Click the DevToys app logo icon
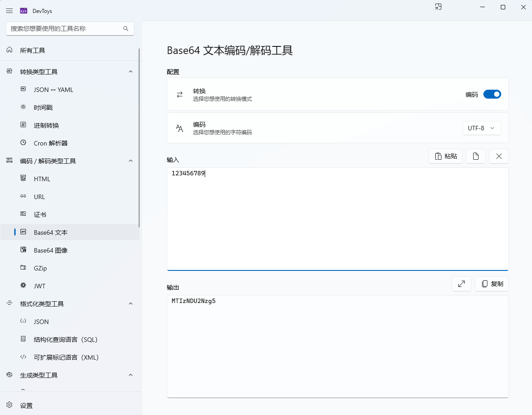Image resolution: width=532 pixels, height=415 pixels. [23, 11]
